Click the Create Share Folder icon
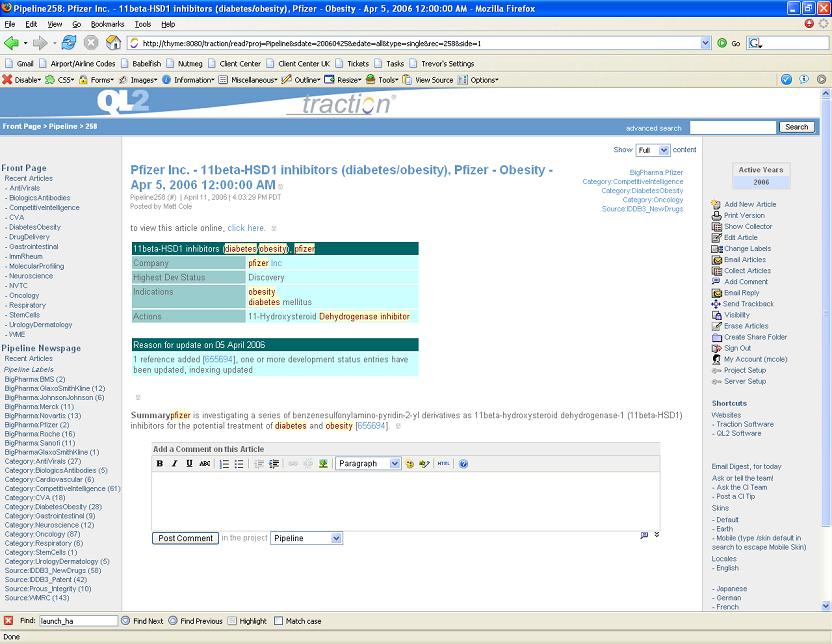 tap(716, 337)
